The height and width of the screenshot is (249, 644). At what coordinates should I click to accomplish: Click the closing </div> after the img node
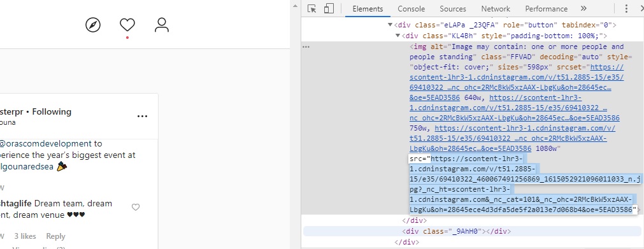(x=415, y=220)
